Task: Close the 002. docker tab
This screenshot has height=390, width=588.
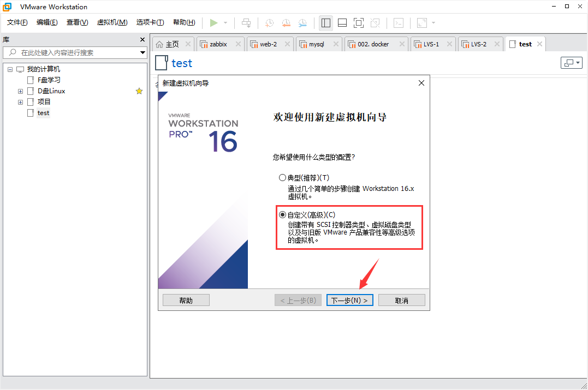Action: (402, 44)
